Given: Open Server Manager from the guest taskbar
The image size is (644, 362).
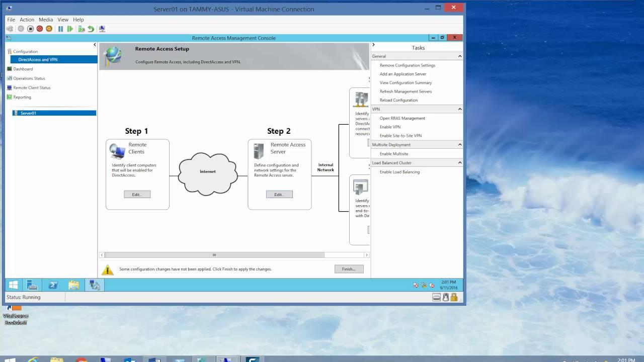Looking at the screenshot, I should pyautogui.click(x=32, y=285).
